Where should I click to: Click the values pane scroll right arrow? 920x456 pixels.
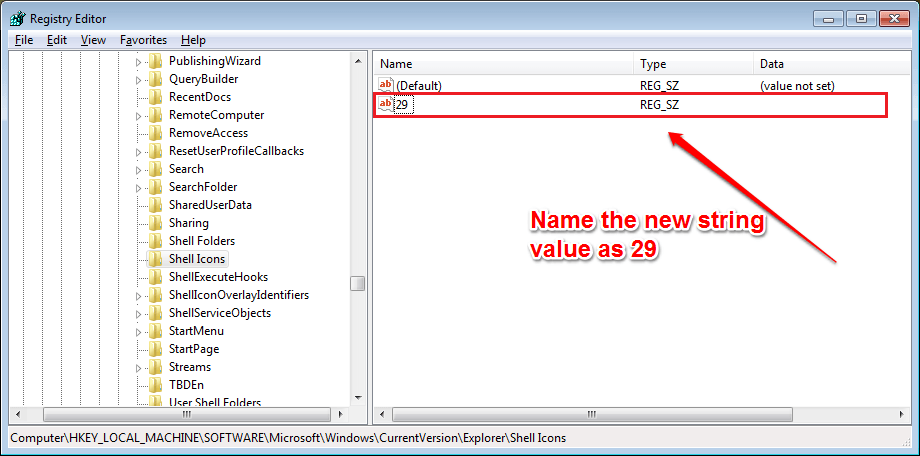coord(901,414)
